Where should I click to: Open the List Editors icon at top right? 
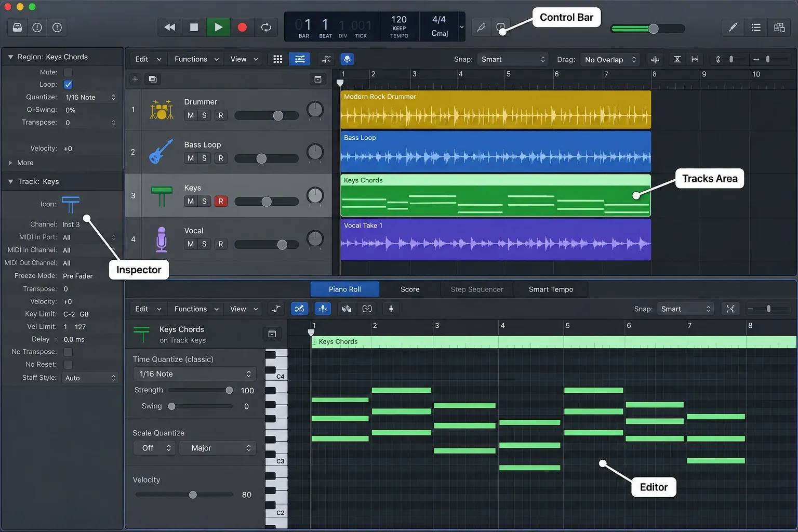756,28
